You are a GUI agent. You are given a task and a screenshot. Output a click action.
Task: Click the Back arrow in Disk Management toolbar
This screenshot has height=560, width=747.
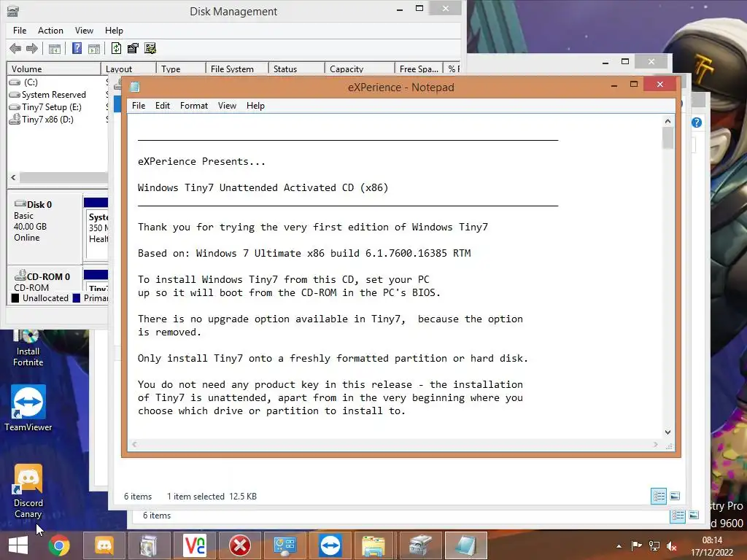(x=15, y=48)
